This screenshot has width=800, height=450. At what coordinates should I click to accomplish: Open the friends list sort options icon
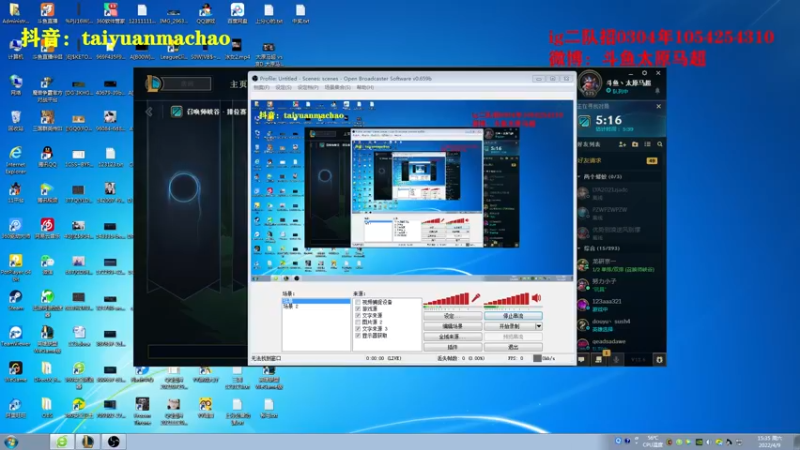pos(647,144)
